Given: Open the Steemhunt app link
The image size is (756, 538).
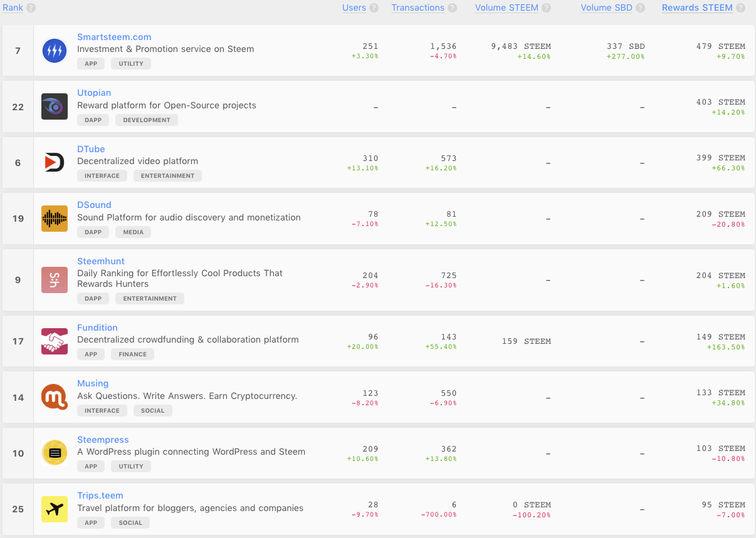Looking at the screenshot, I should (x=101, y=261).
